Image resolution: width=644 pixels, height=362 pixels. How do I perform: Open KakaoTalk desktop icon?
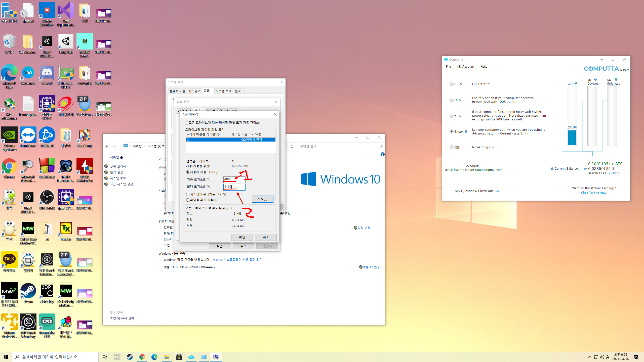tap(9, 262)
